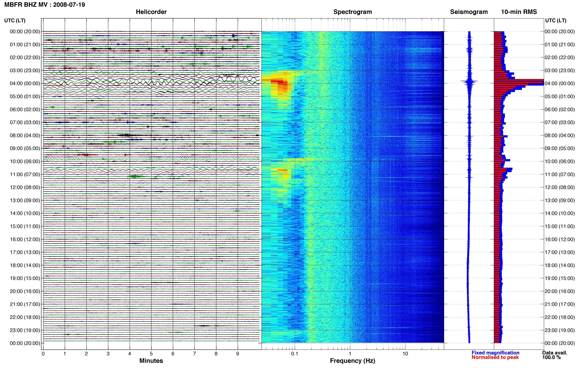The width and height of the screenshot is (588, 368).
Task: Click '21:00 (17:00)' on the RMS panel time axis
Action: coord(560,304)
